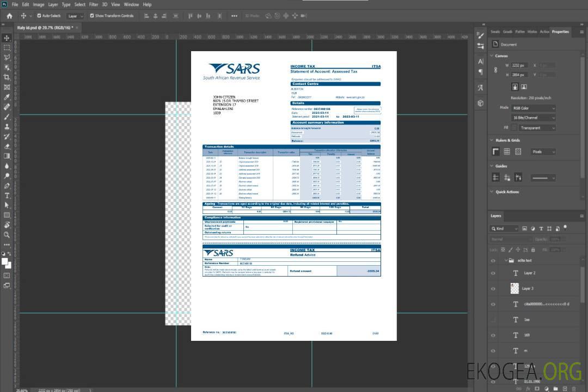Show the hidden '1aa' text layer
588x392 pixels.
coord(493,320)
